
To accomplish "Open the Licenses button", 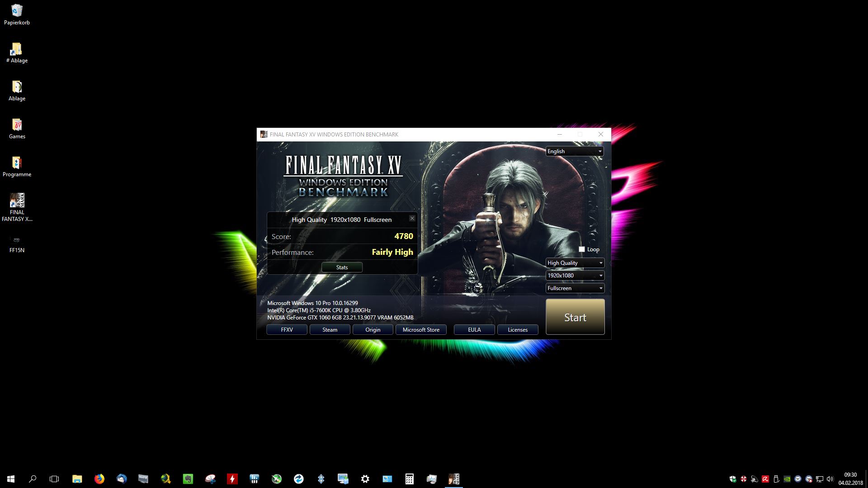I will pos(518,330).
